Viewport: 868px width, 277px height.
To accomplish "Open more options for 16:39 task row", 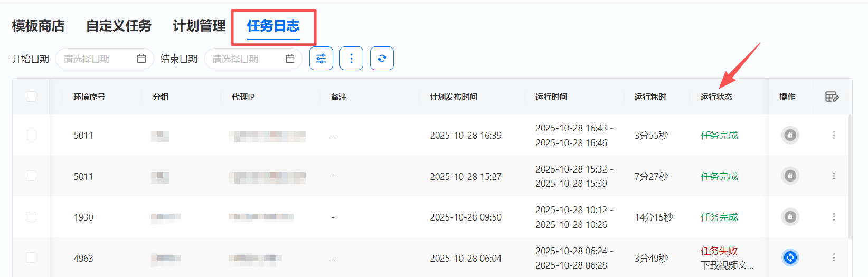I will [x=834, y=135].
